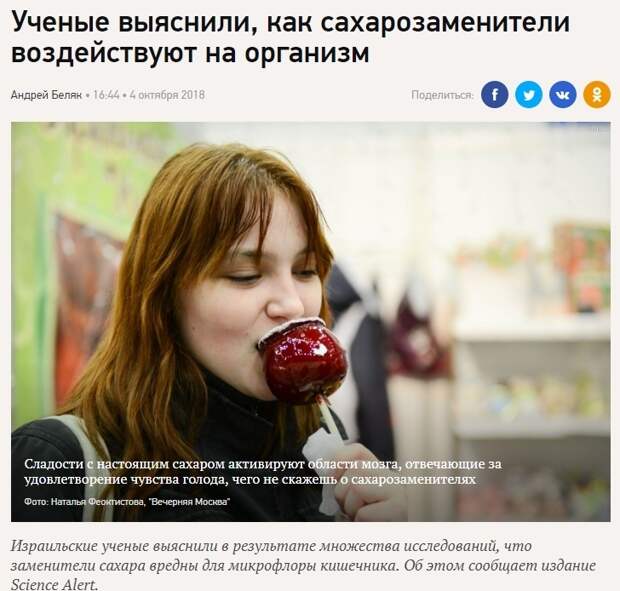Click the date 4 октября 2018
The height and width of the screenshot is (591, 620).
167,95
